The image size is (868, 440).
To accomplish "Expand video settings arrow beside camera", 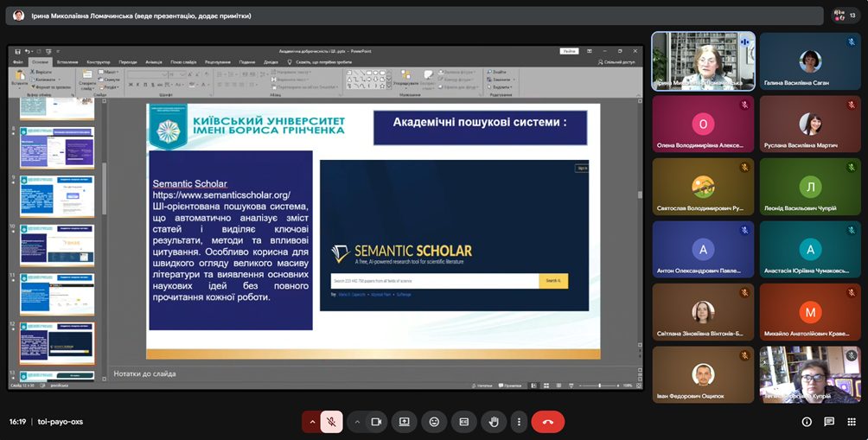I will click(x=356, y=422).
